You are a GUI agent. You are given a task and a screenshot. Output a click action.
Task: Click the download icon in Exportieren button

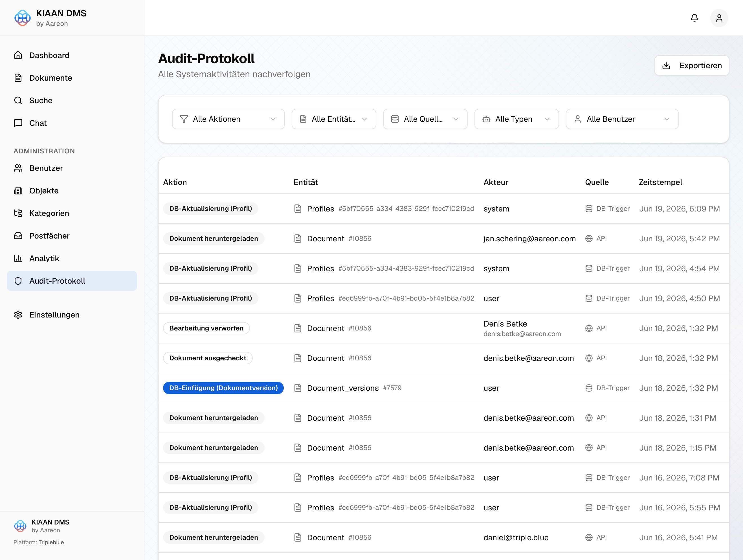(667, 65)
